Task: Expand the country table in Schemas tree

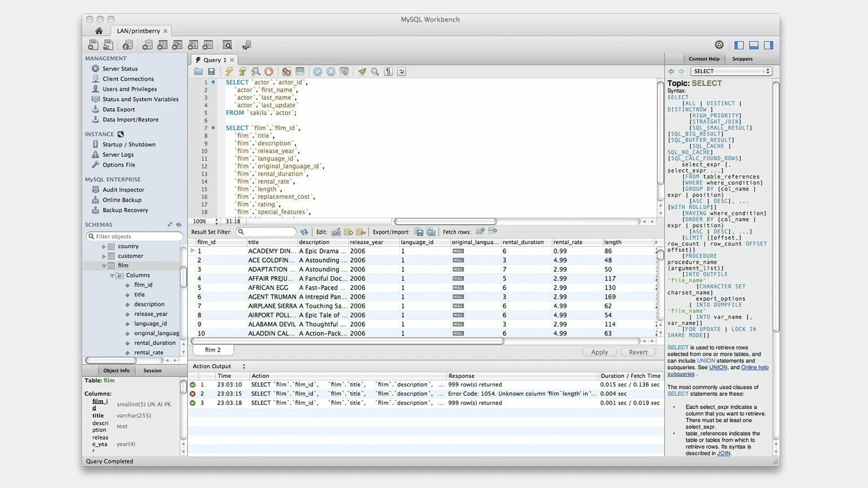Action: pyautogui.click(x=104, y=247)
